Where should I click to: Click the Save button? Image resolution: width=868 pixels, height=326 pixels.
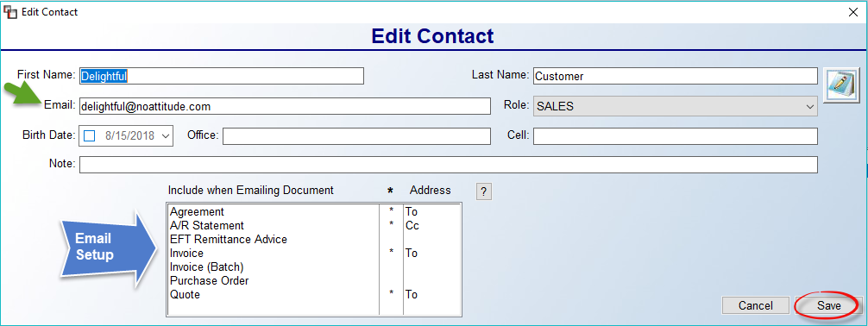(828, 305)
